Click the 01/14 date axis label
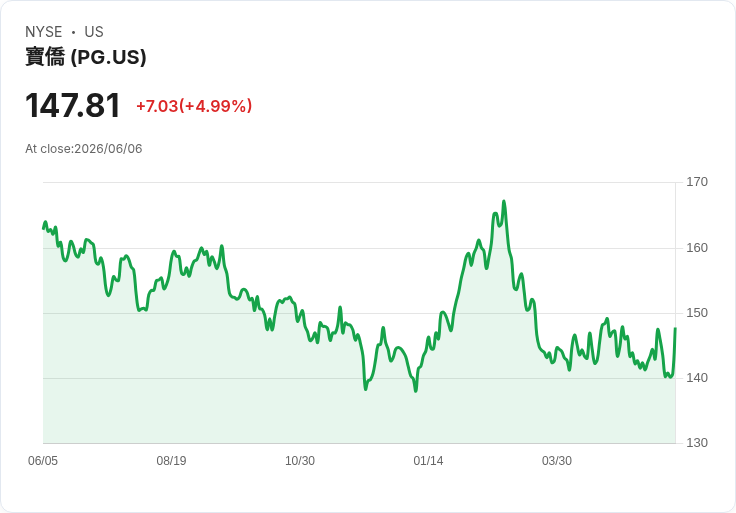Image resolution: width=736 pixels, height=513 pixels. [x=428, y=461]
